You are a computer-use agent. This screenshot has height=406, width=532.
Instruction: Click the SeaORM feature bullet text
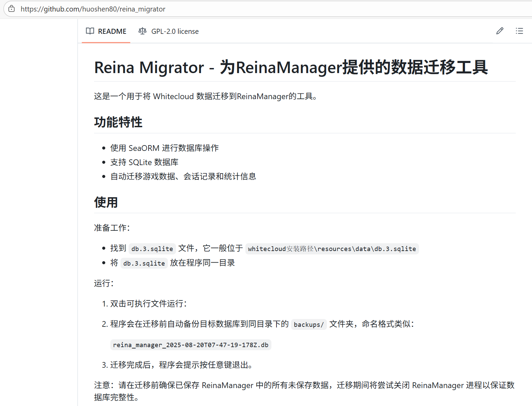(x=164, y=148)
